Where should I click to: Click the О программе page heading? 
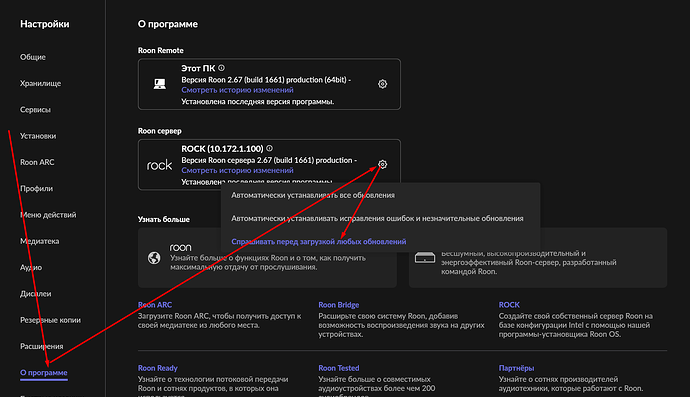[x=168, y=24]
